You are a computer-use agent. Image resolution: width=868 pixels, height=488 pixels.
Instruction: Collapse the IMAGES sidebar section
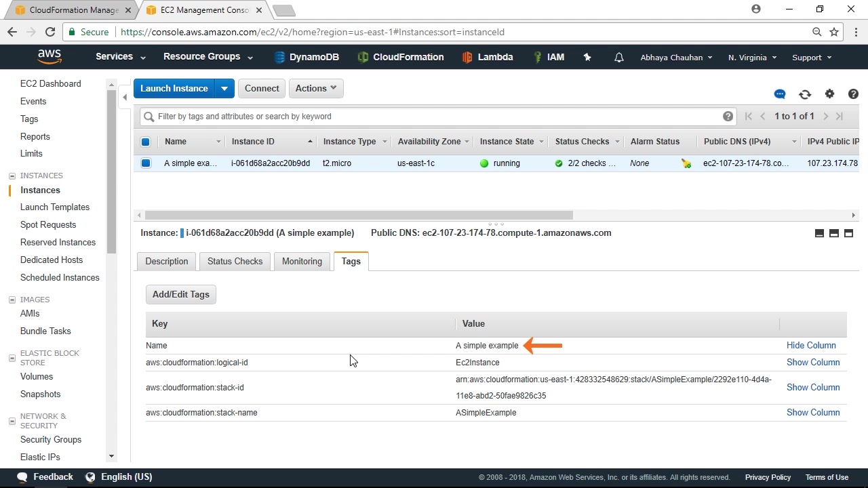12,300
